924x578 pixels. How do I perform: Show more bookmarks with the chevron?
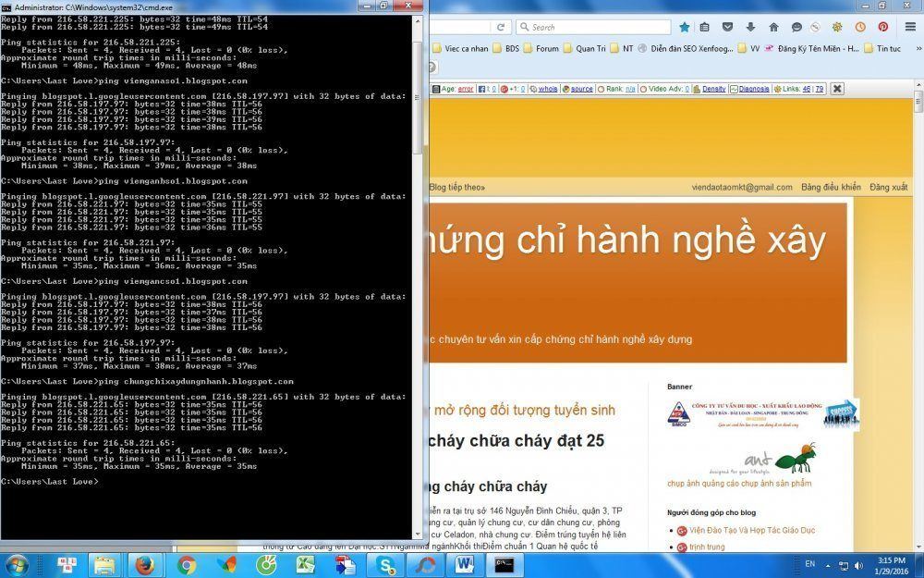coord(917,48)
